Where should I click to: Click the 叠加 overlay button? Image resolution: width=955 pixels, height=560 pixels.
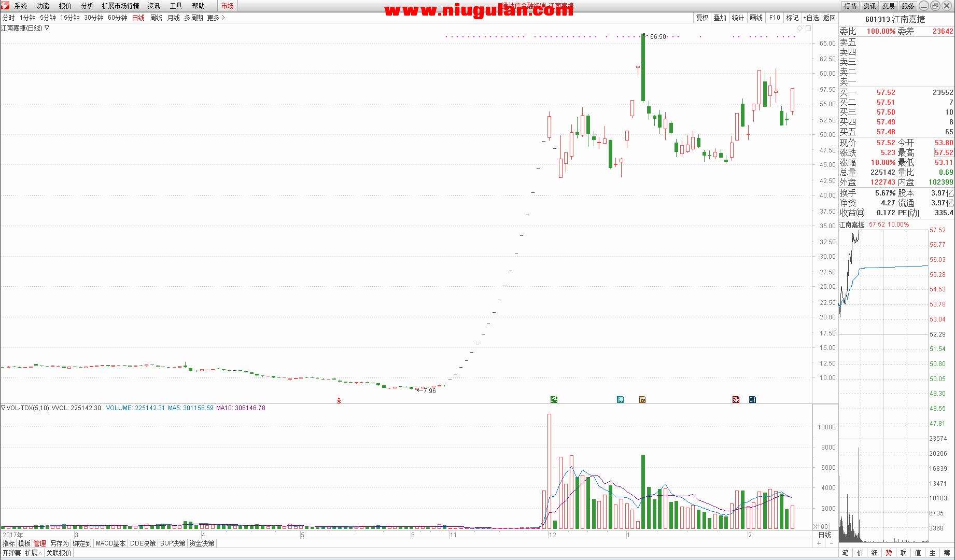coord(720,18)
